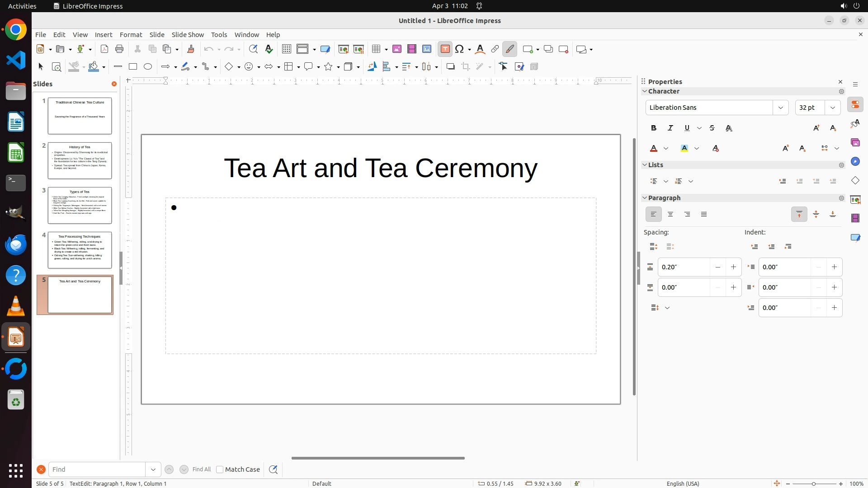Enable the Match Case checkbox
Image resolution: width=868 pixels, height=488 pixels.
click(220, 469)
